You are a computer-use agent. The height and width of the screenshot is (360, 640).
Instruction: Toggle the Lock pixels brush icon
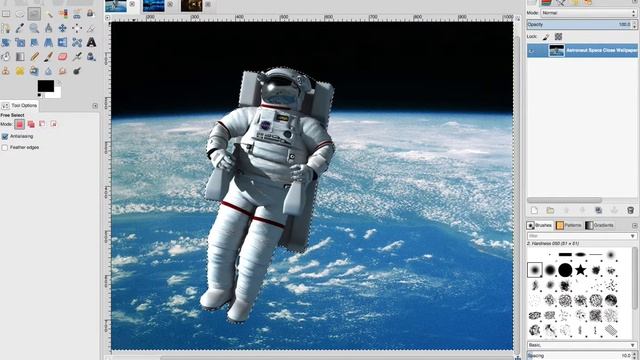(546, 37)
